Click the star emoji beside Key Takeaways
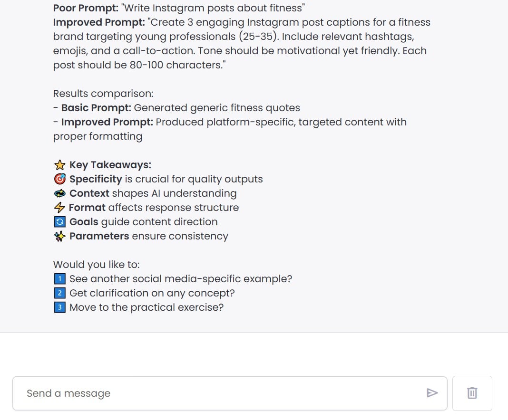This screenshot has width=508, height=420. [x=59, y=165]
